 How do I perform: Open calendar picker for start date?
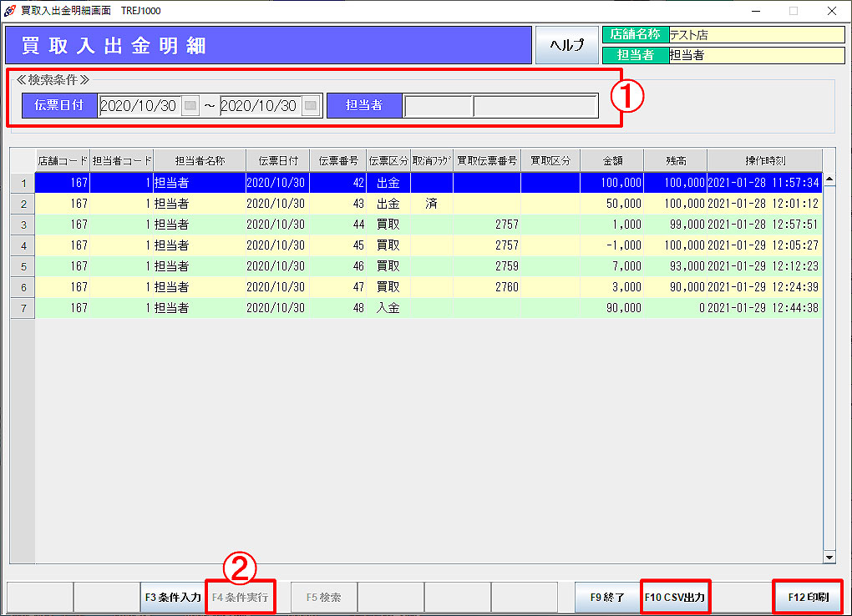190,106
